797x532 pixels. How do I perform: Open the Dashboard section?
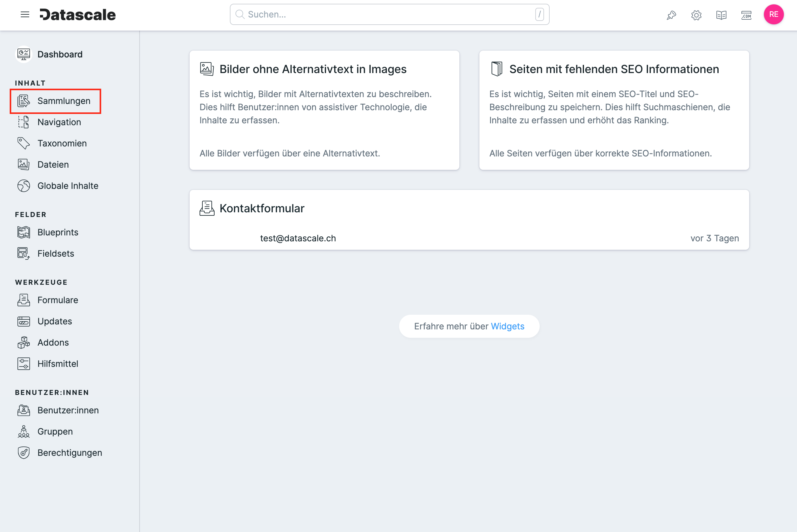coord(60,54)
